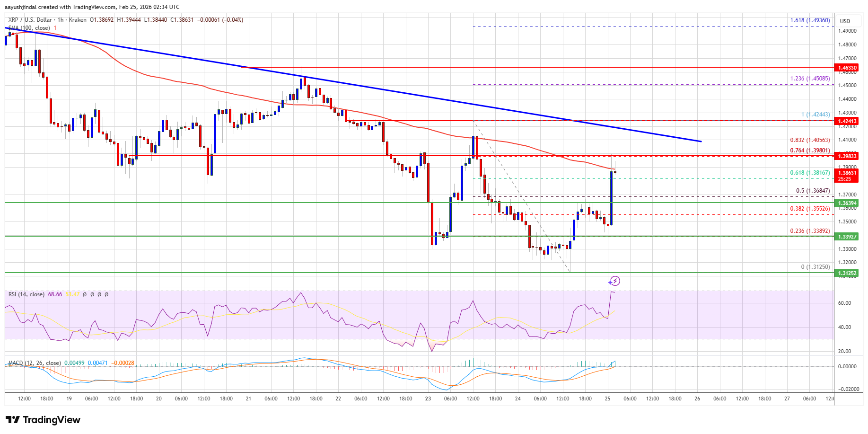Open the XRP / U.S. Dollar symbol menu
Image resolution: width=868 pixels, height=434 pixels.
coord(27,20)
